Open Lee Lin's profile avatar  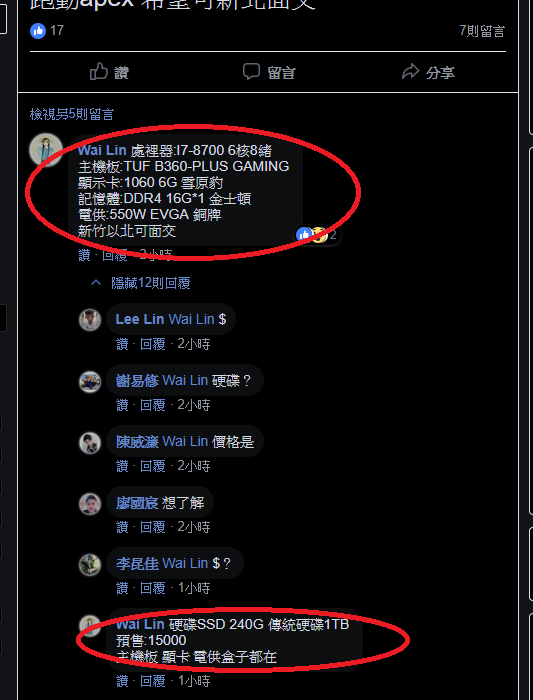(90, 320)
